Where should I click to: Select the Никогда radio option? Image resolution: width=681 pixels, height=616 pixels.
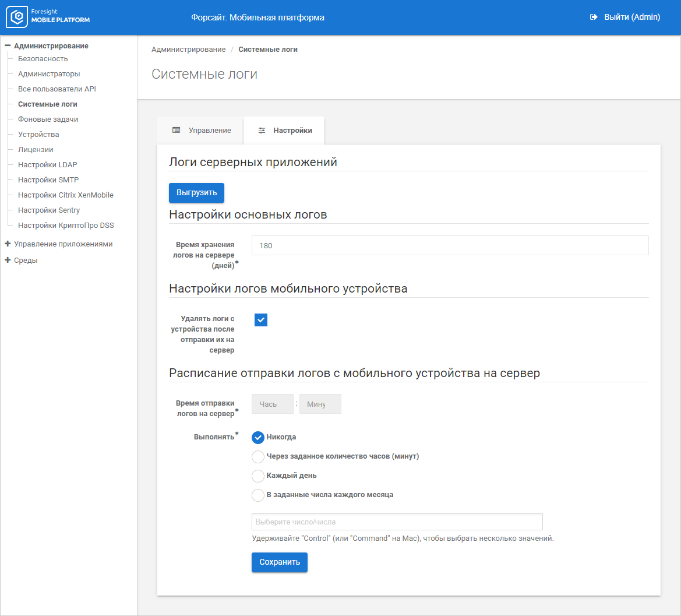(x=258, y=437)
